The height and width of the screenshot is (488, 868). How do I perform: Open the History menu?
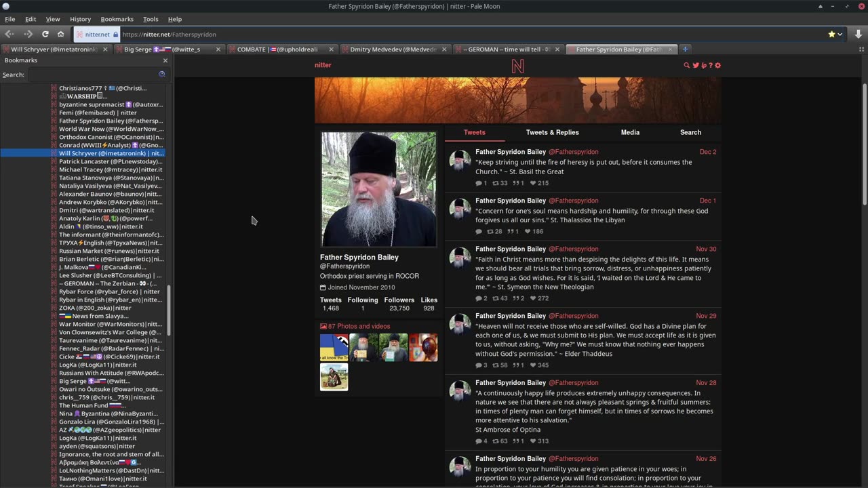(x=80, y=19)
